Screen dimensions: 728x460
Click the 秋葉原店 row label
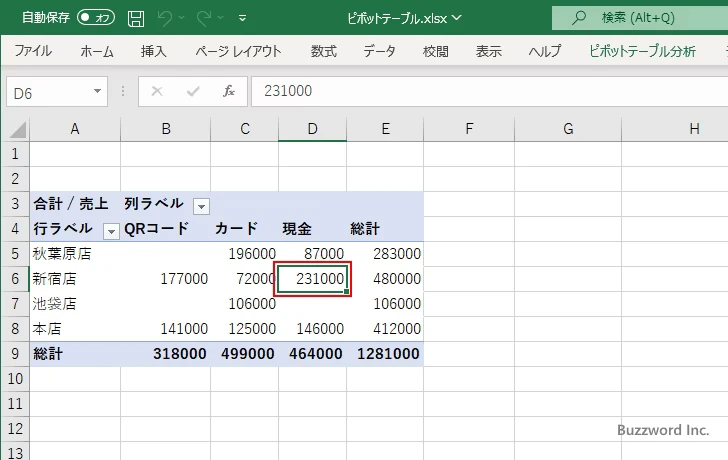point(75,254)
